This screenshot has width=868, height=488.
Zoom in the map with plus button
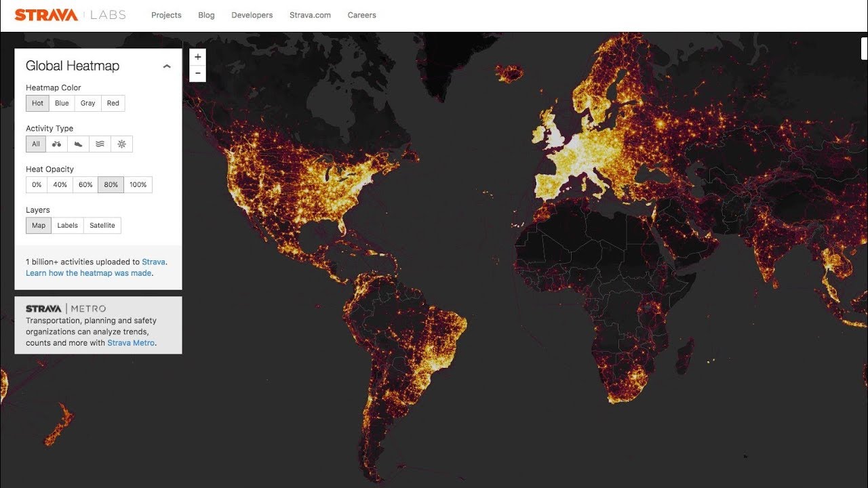click(197, 58)
